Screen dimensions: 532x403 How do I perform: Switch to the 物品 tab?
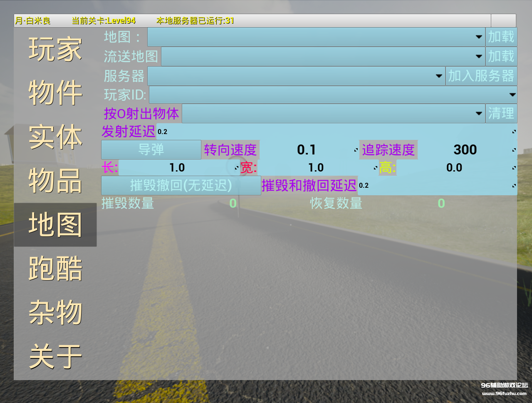coord(55,181)
